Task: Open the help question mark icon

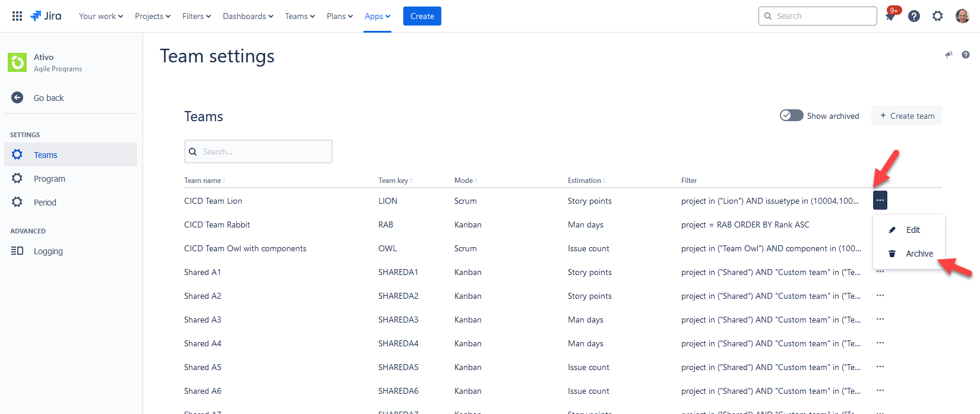Action: coord(914,16)
